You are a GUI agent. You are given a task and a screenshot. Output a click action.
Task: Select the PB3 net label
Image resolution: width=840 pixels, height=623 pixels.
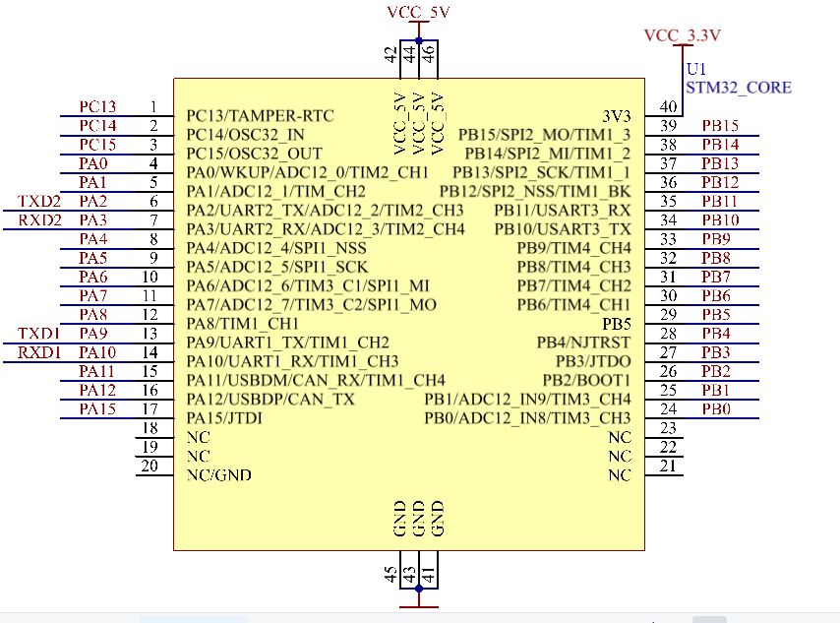(716, 352)
